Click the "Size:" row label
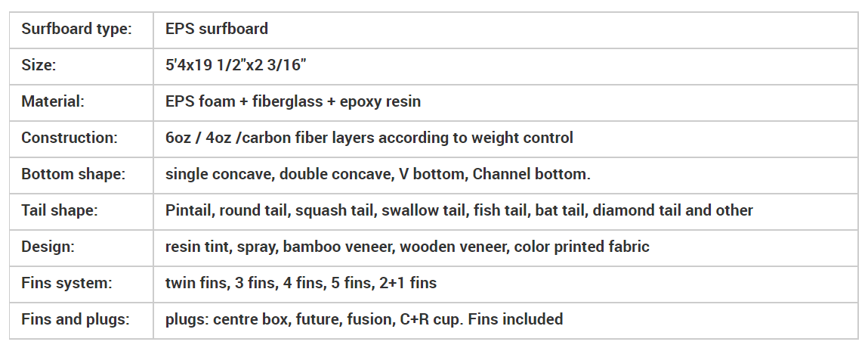 coord(39,66)
